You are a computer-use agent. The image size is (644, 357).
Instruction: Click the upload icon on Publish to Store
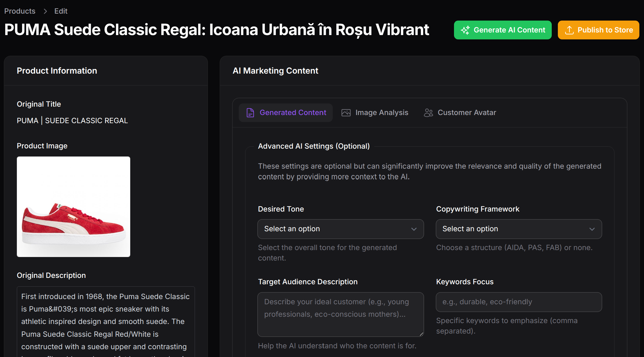coord(569,30)
